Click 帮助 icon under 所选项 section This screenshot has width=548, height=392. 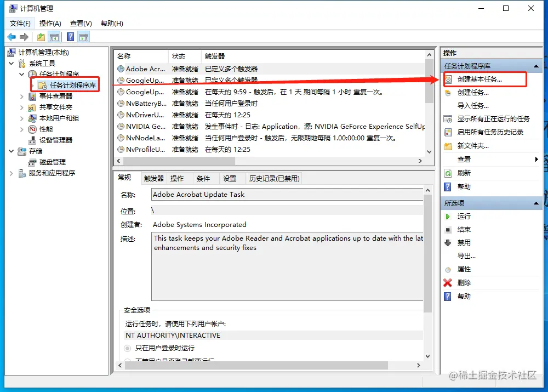(x=448, y=297)
